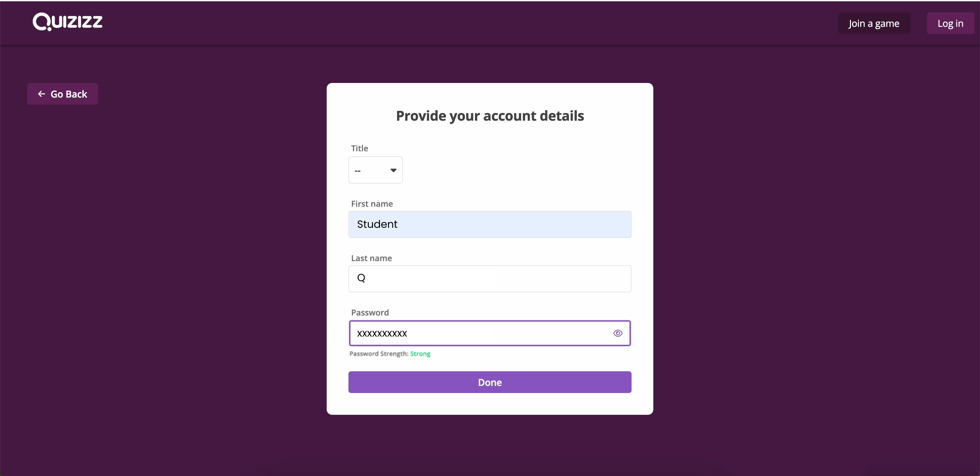The image size is (980, 476).
Task: Focus the Last name input field
Action: 490,279
